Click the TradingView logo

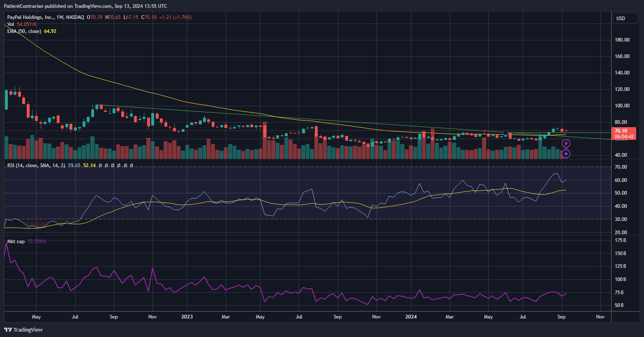[x=23, y=330]
